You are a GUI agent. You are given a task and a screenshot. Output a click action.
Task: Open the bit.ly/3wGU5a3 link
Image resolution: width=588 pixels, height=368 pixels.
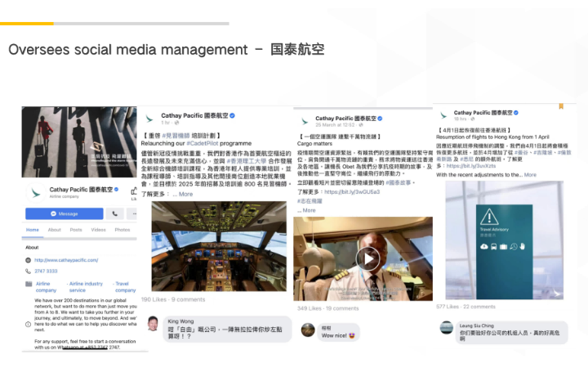(352, 192)
